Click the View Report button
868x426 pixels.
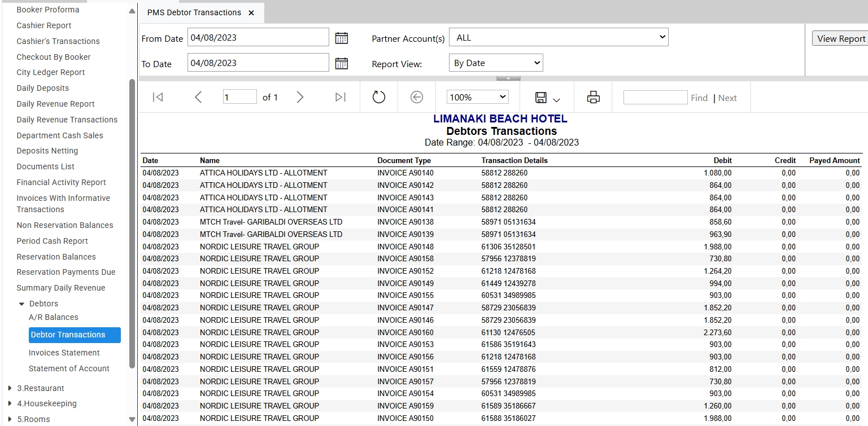(x=841, y=38)
